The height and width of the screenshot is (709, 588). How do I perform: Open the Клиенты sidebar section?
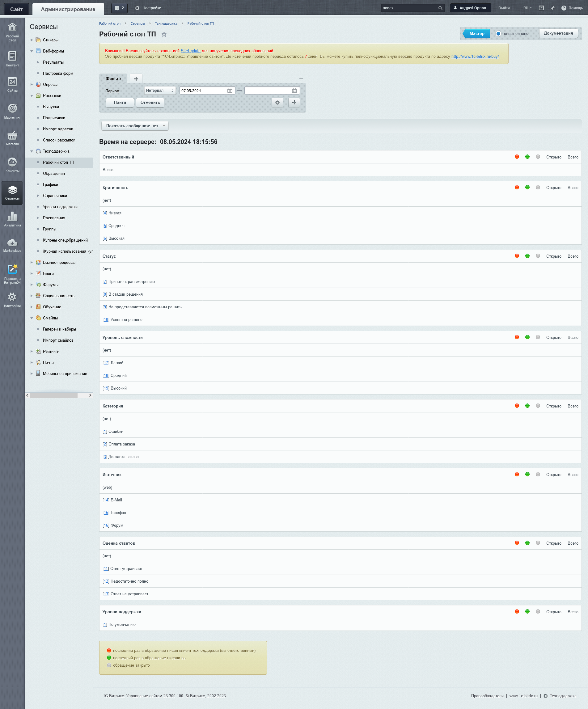point(12,165)
